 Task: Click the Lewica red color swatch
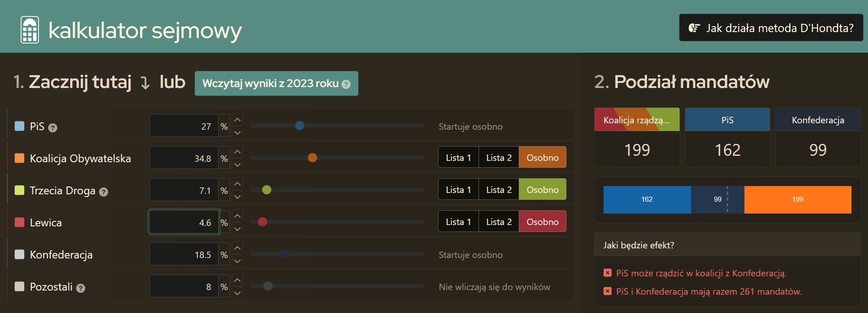[x=19, y=222]
